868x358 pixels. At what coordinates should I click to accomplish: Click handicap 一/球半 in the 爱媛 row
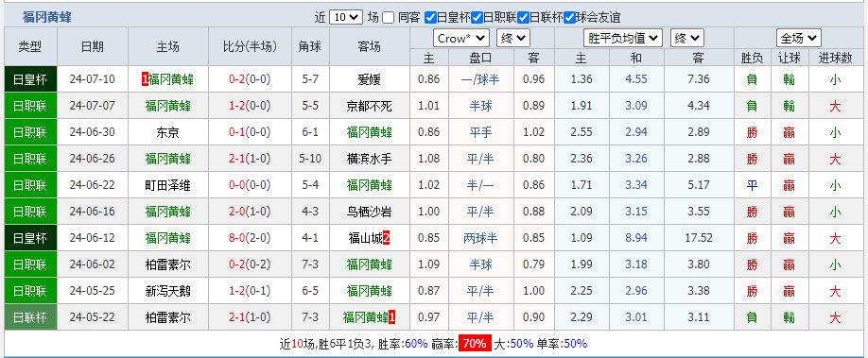(x=480, y=79)
